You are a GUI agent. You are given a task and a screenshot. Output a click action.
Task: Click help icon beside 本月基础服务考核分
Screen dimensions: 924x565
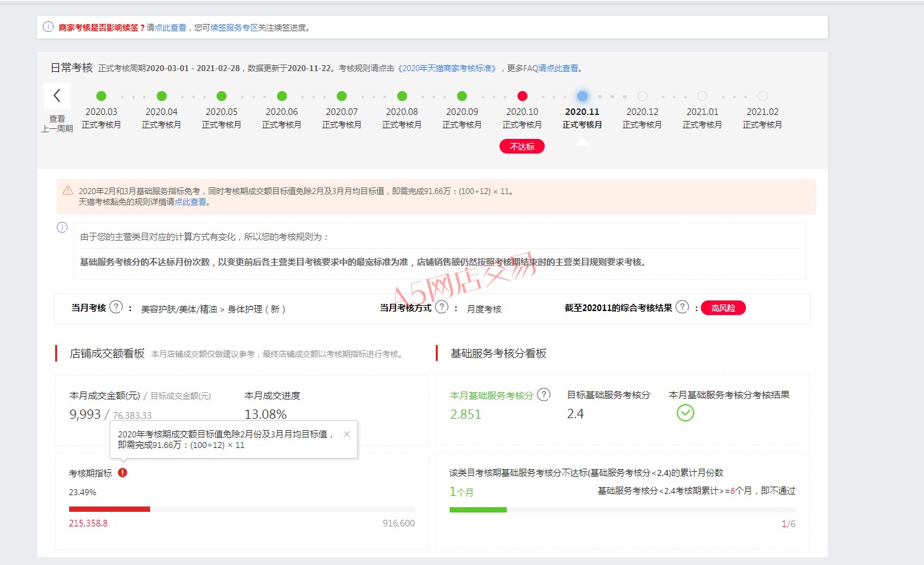coord(543,395)
